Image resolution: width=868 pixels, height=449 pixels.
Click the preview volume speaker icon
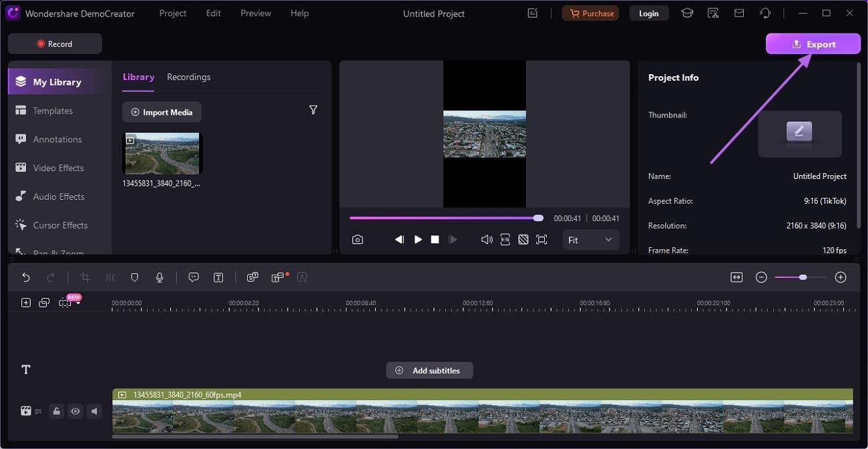click(487, 239)
